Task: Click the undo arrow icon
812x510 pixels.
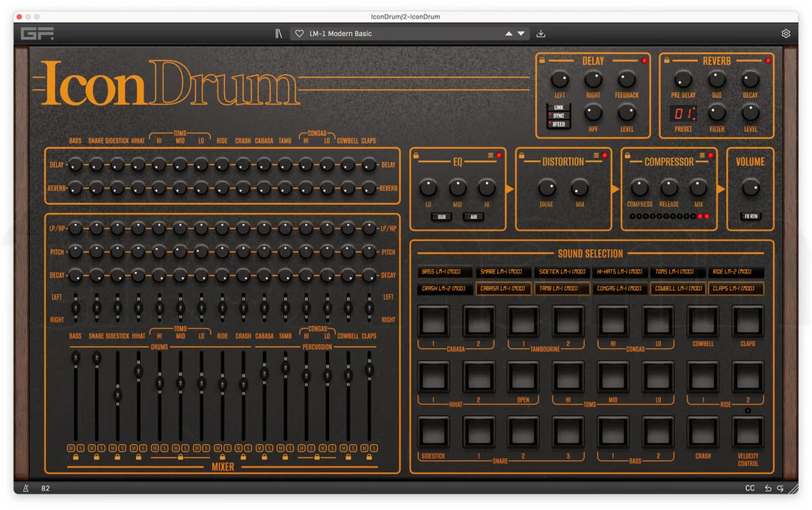Action: point(768,488)
